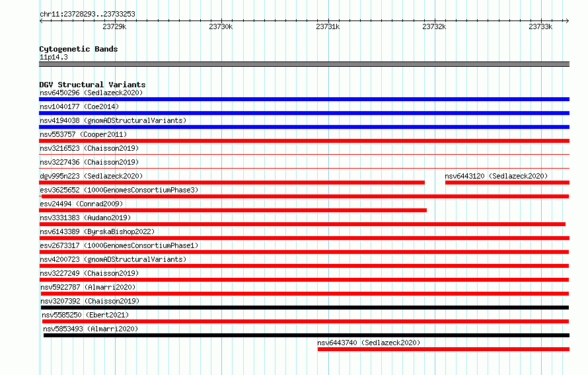This screenshot has height=375, width=588.
Task: Click the Cytogenetic Bands track title
Action: pos(79,49)
